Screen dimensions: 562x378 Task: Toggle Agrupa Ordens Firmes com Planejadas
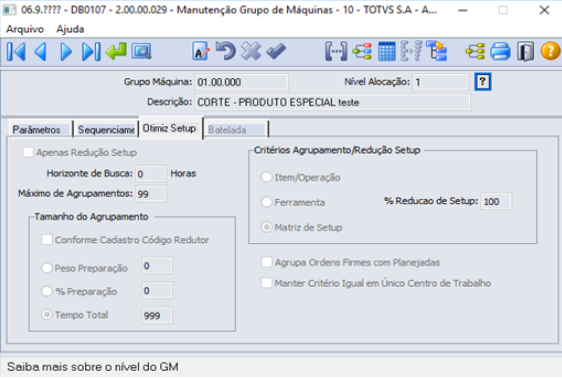[x=267, y=262]
